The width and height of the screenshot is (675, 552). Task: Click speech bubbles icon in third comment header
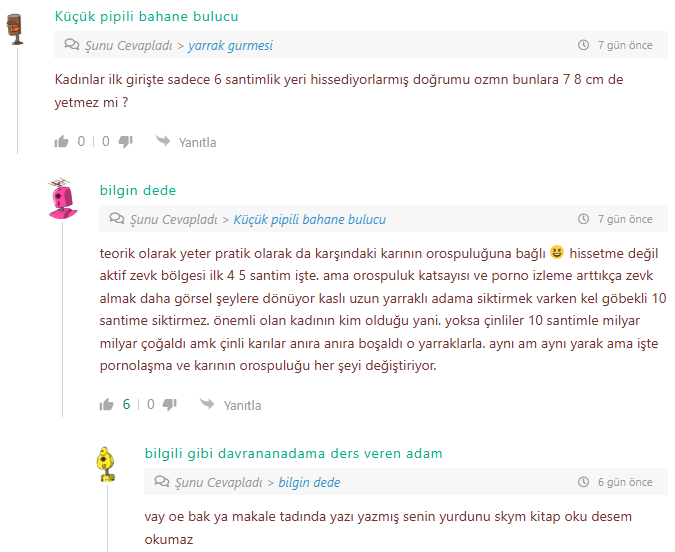[162, 481]
